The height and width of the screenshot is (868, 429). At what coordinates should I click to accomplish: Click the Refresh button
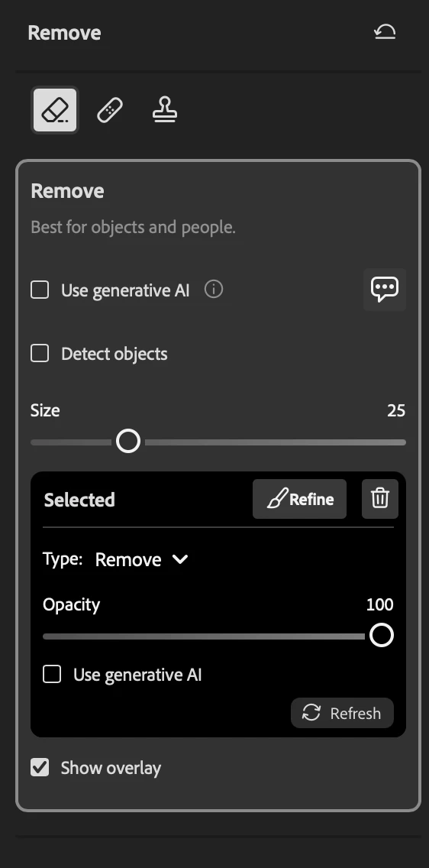(342, 713)
